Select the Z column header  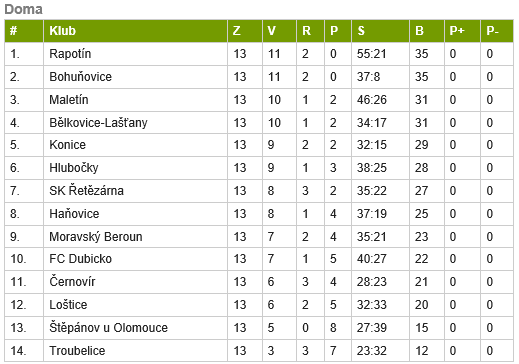click(x=236, y=31)
